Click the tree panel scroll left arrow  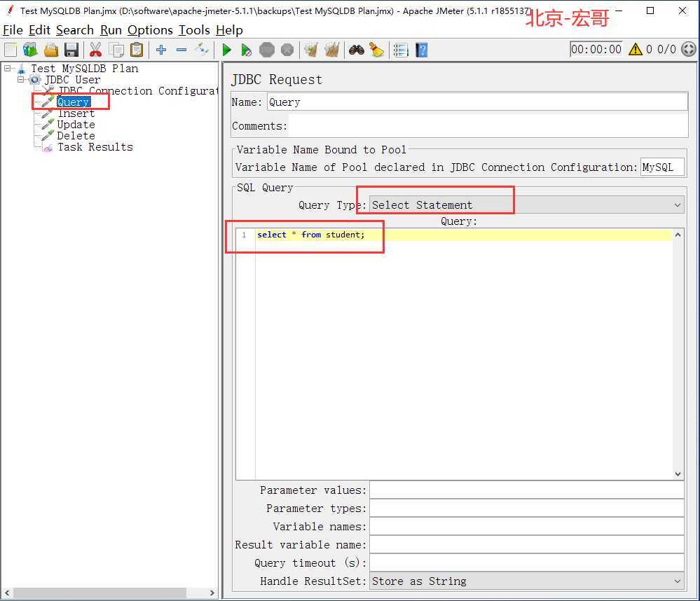coord(7,593)
